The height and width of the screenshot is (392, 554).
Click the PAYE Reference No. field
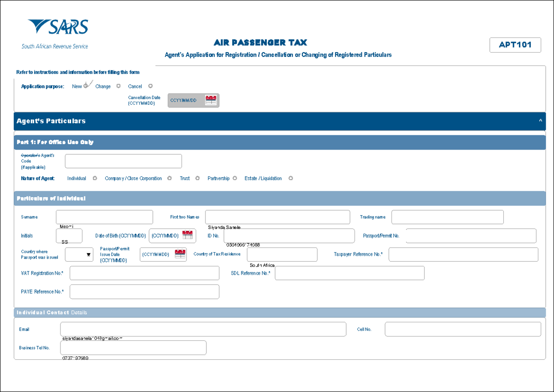pyautogui.click(x=145, y=292)
